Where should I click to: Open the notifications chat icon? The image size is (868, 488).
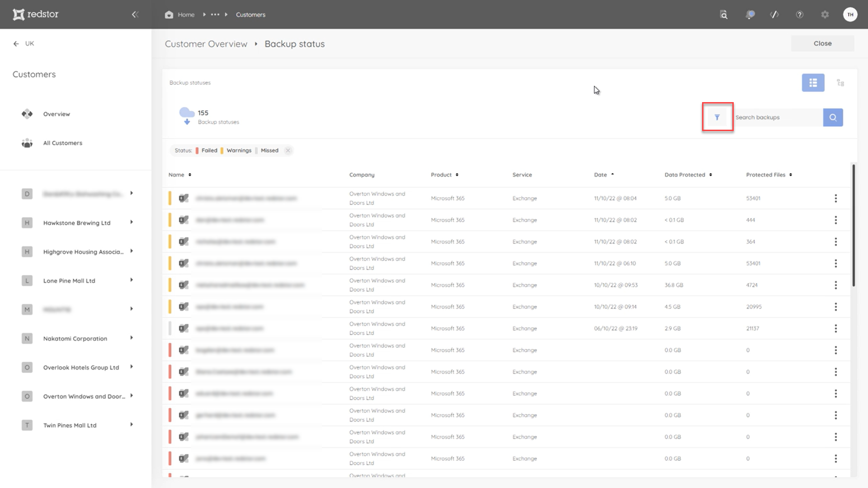[x=750, y=14]
